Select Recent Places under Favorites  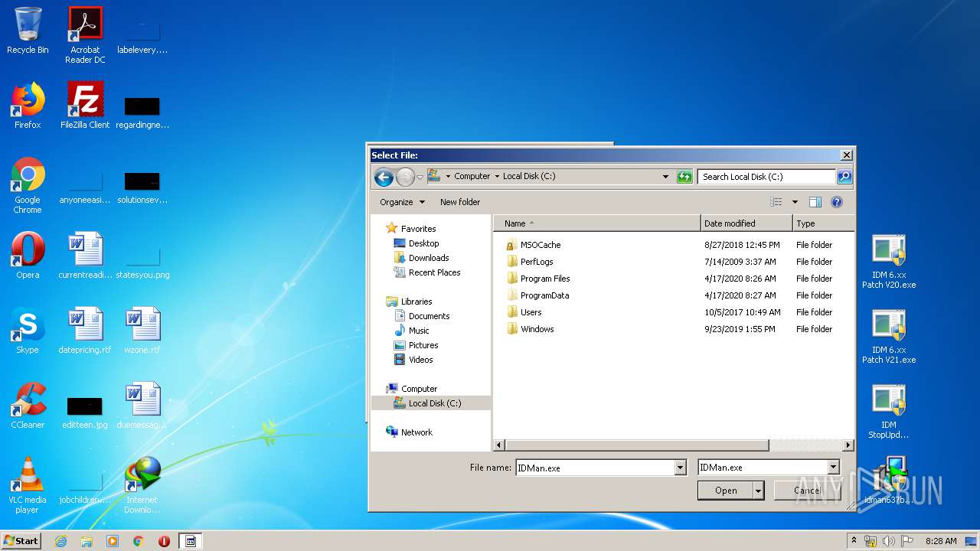[x=434, y=272]
